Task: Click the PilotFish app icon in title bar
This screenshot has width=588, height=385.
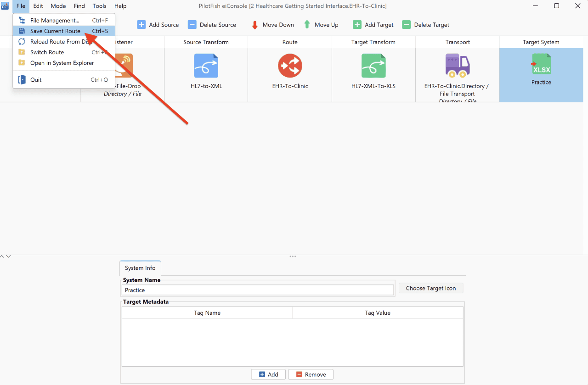Action: pos(6,6)
